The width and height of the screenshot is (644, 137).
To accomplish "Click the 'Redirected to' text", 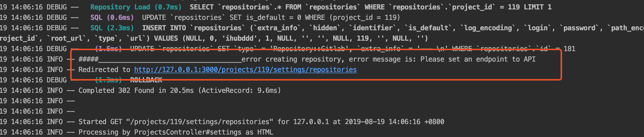I will pyautogui.click(x=104, y=70).
